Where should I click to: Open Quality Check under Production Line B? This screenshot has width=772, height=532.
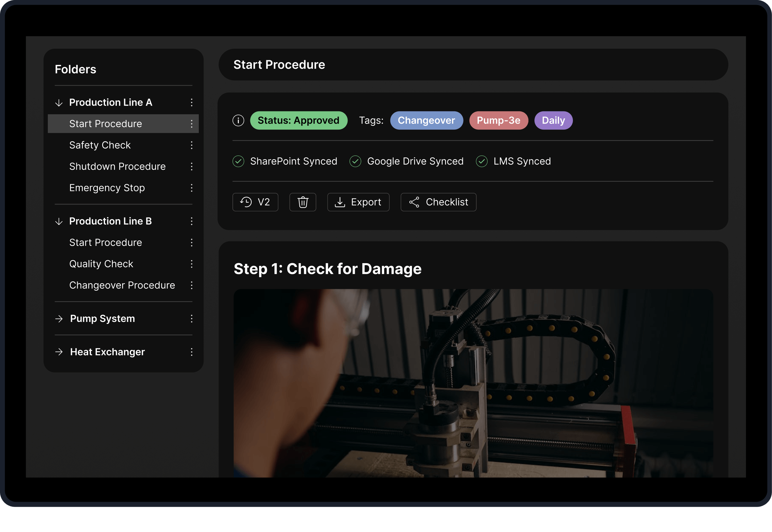tap(101, 264)
